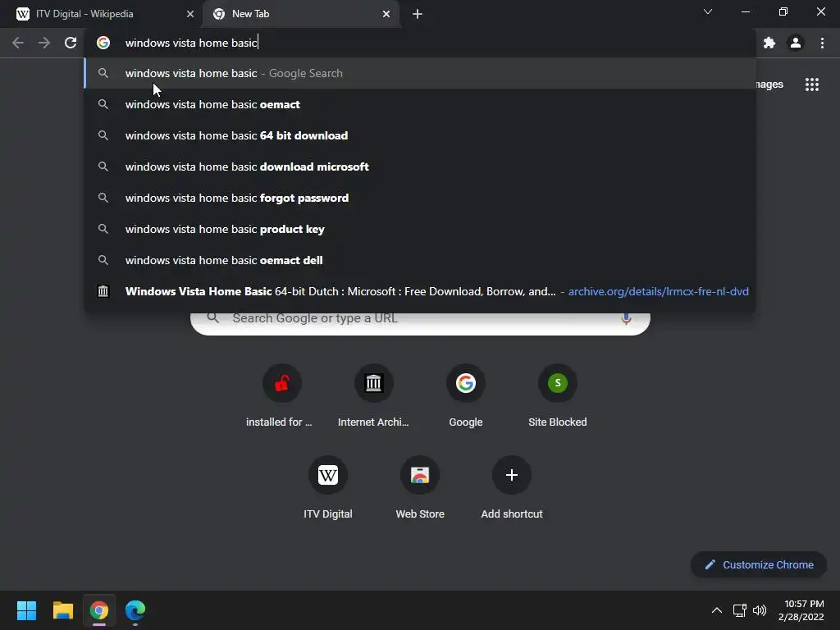Image resolution: width=840 pixels, height=630 pixels.
Task: Open the Google shortcut tile
Action: 466,396
